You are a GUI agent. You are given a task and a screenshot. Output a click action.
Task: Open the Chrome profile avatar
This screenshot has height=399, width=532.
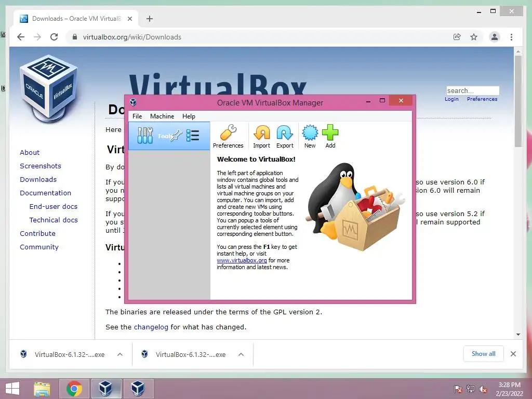click(x=495, y=37)
